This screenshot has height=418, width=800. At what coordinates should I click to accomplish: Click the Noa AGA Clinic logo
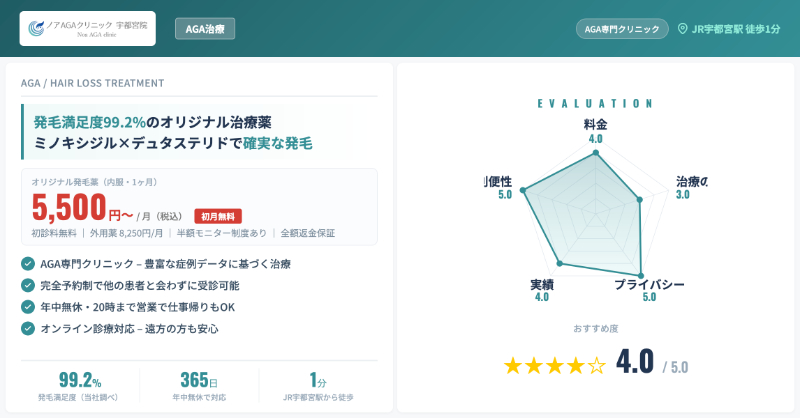click(x=87, y=28)
